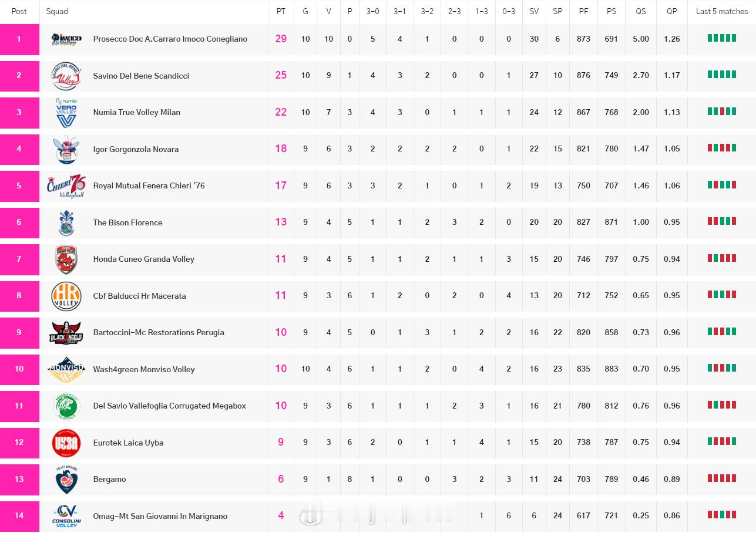Click the Vallefoglia green tiger logo
Screen dimensions: 756x533
pyautogui.click(x=66, y=406)
